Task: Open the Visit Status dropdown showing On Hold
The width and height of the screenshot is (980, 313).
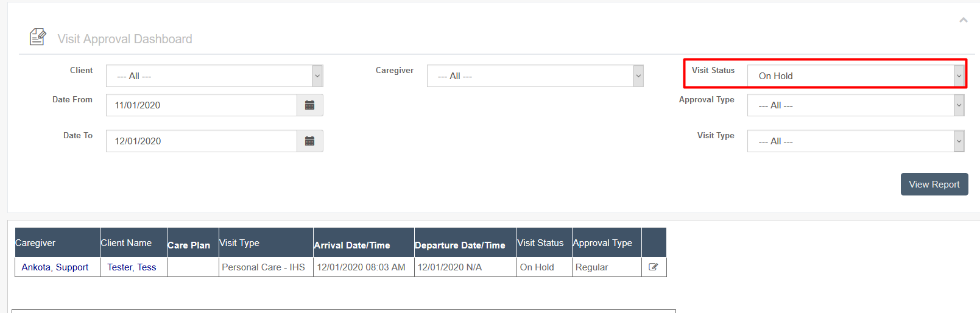Action: pos(856,76)
